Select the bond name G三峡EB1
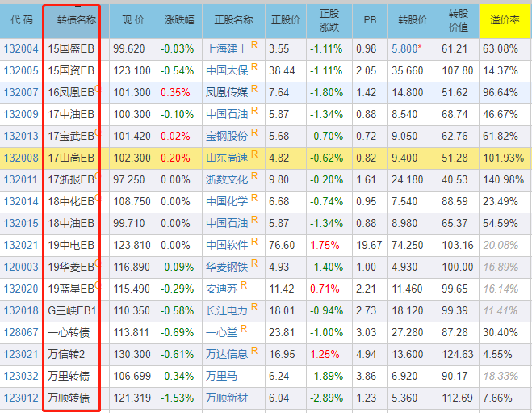 [72, 310]
